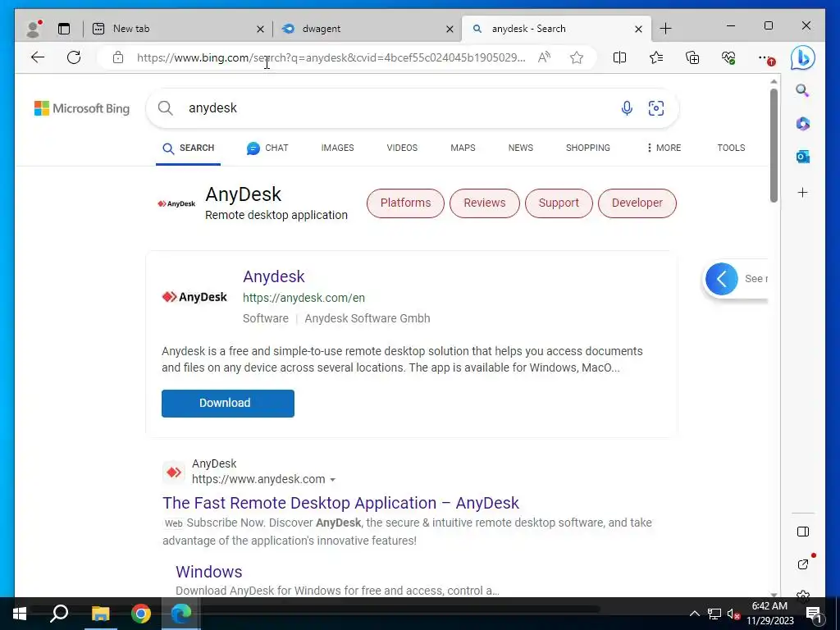Open the notification center icon
The image size is (840, 630).
coord(814,614)
